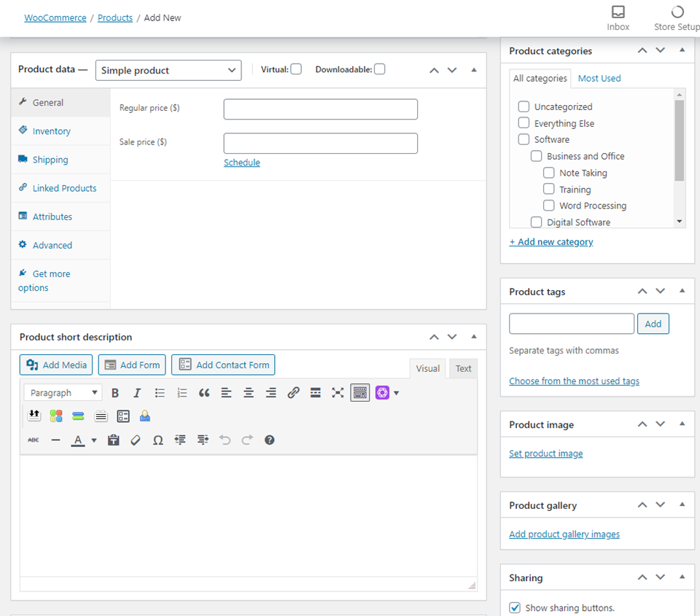Click the purple shortcode plugin icon
Screen dimensions: 700x616
click(x=383, y=393)
